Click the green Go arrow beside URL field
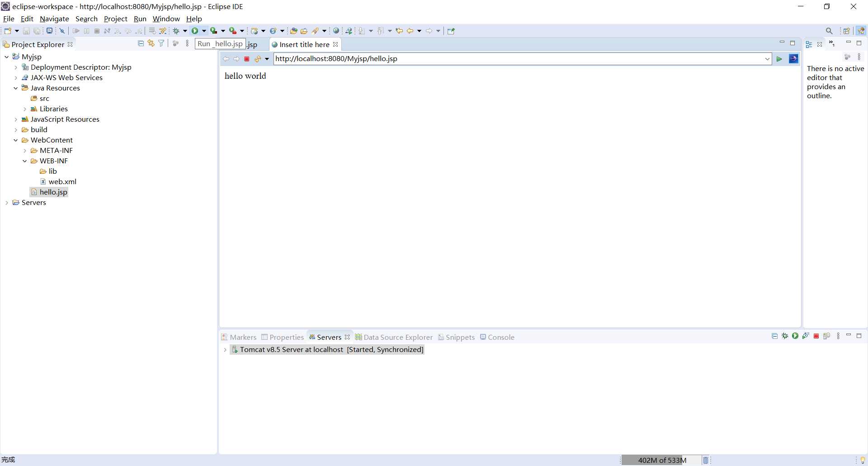 (779, 59)
